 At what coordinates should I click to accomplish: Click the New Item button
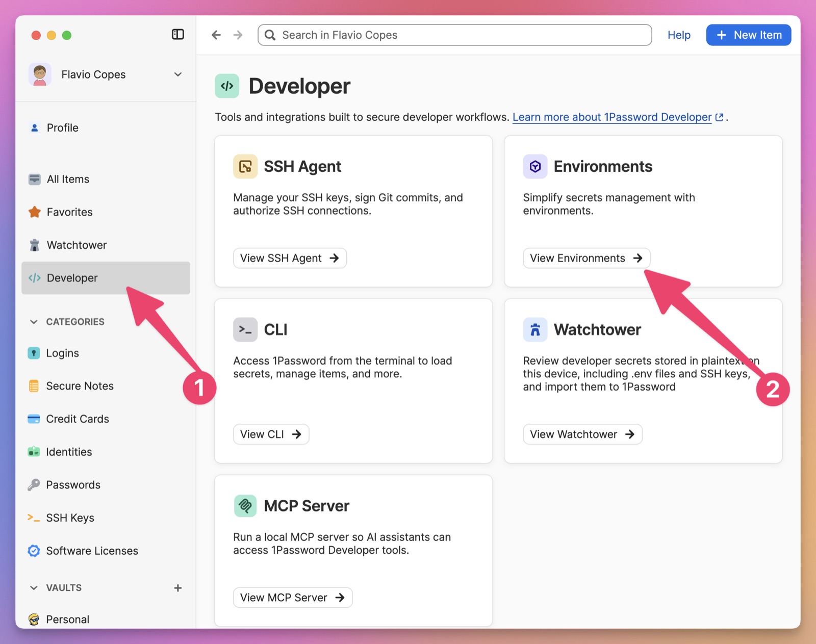point(748,35)
